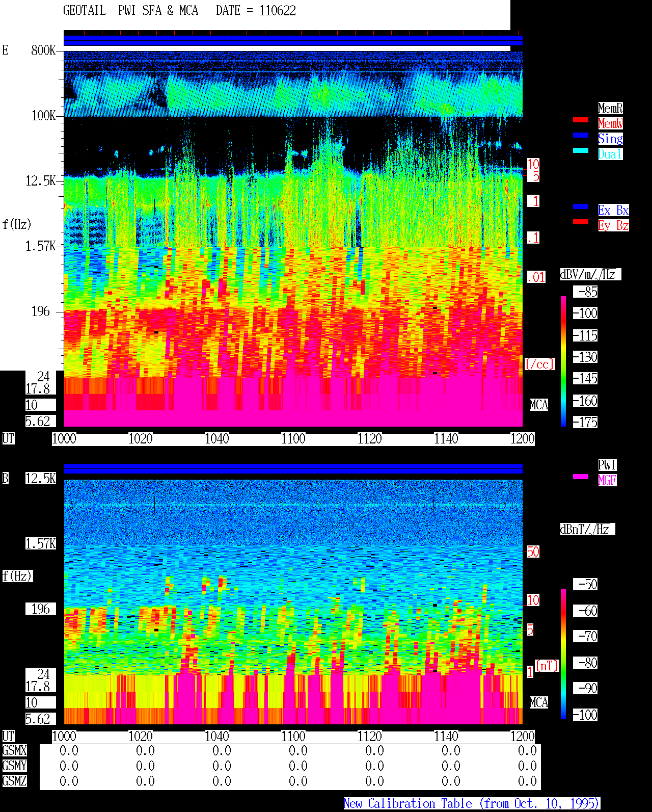Select the MemR legend label
This screenshot has height=812, width=652.
[610, 108]
